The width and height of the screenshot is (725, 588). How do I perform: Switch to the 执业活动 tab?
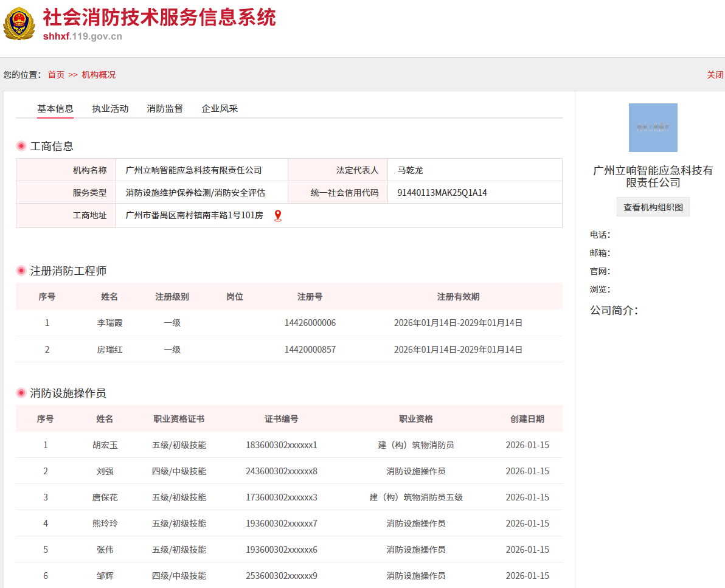110,109
